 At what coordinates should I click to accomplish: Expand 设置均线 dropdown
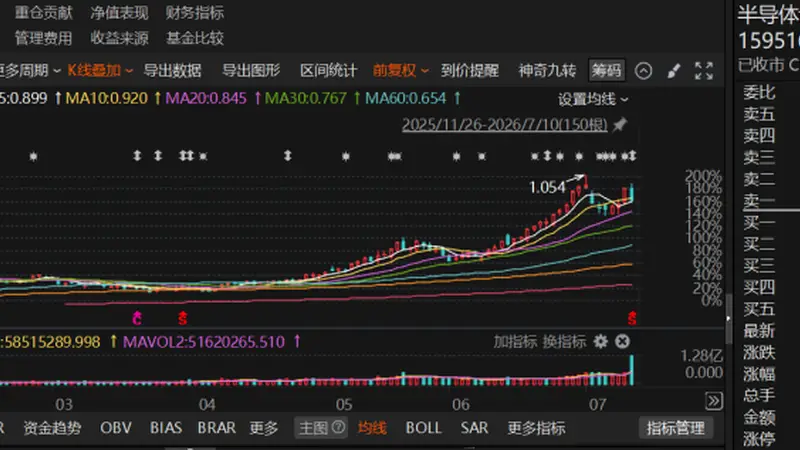click(x=593, y=99)
